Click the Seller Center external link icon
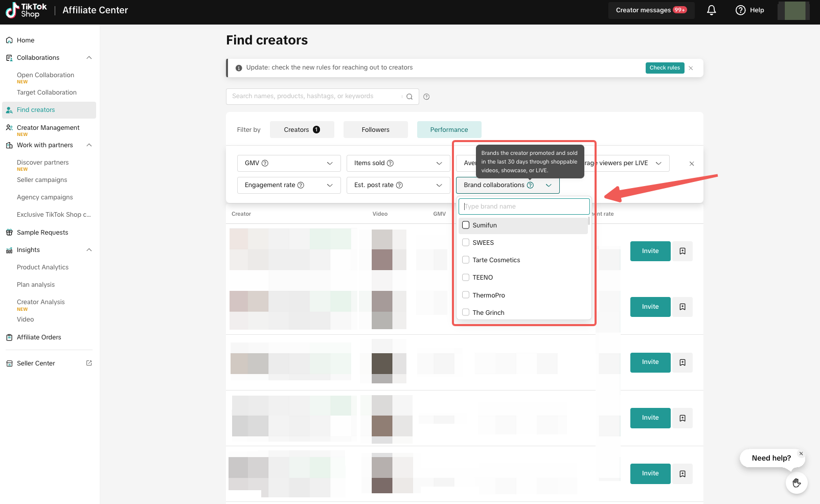The height and width of the screenshot is (504, 820). coord(89,363)
